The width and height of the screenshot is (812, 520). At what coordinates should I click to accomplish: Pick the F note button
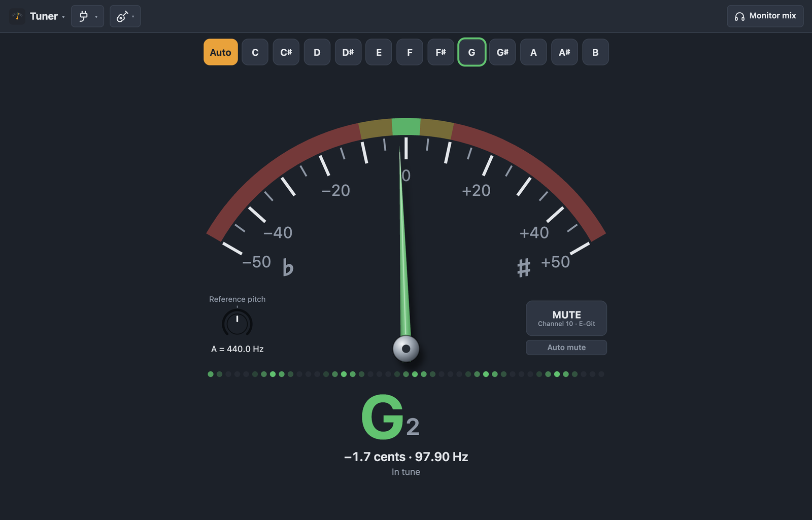coord(410,52)
